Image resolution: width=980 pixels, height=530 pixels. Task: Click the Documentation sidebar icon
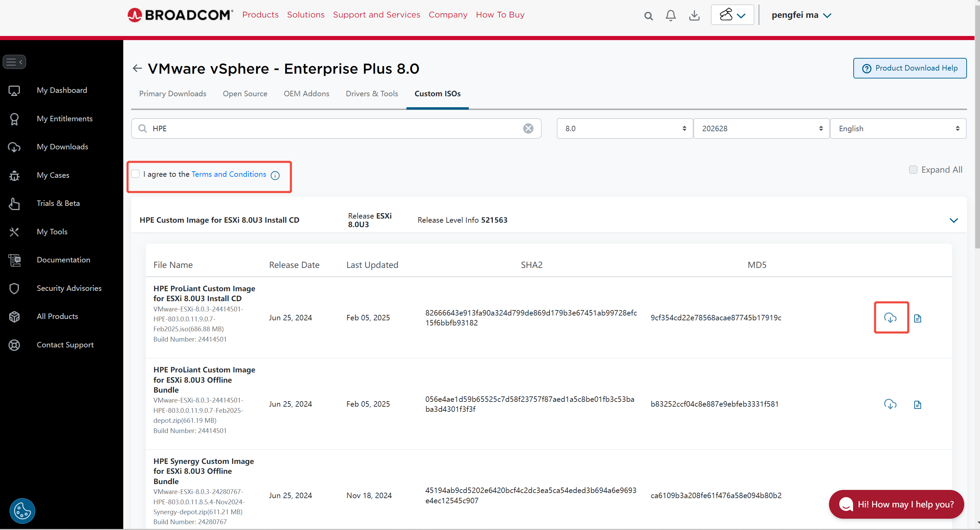(14, 260)
